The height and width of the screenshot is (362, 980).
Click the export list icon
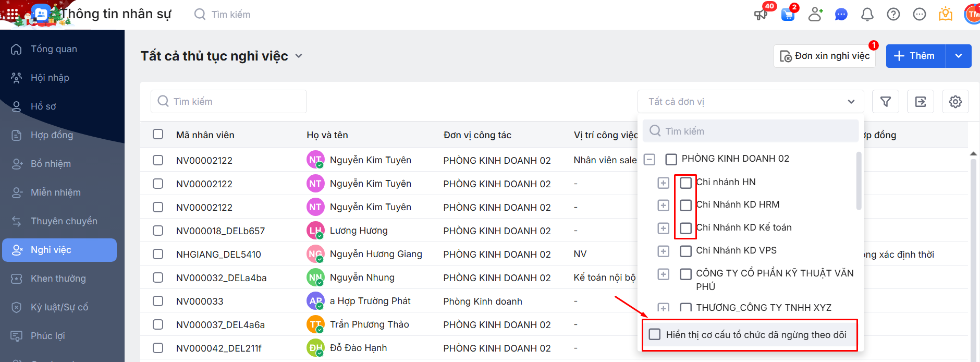click(921, 102)
